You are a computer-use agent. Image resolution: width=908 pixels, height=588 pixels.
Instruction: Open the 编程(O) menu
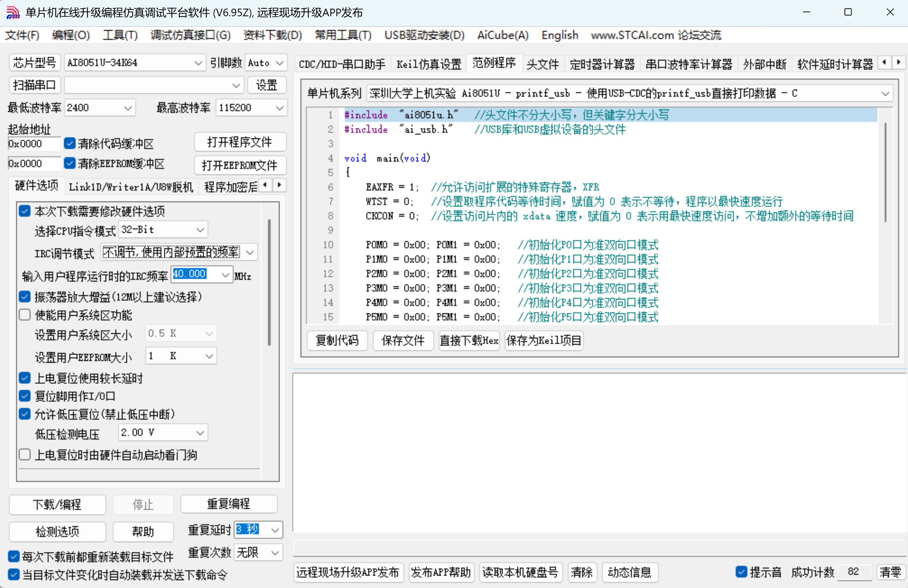click(x=71, y=35)
